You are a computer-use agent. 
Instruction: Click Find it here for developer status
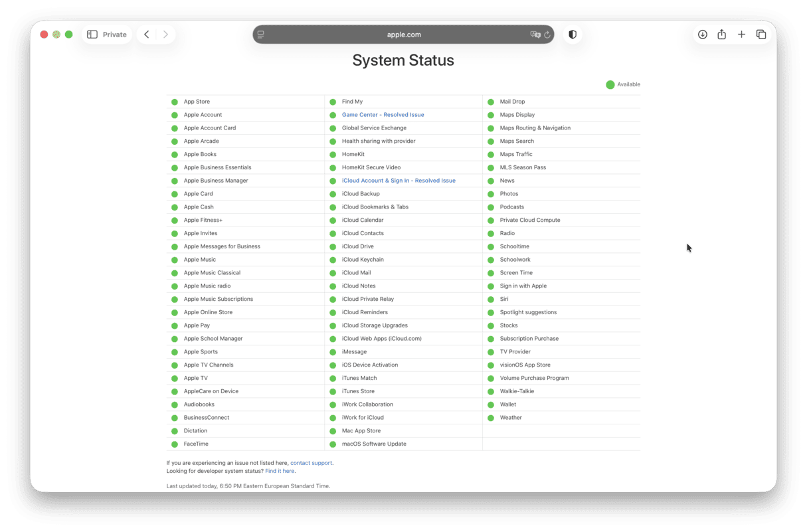pyautogui.click(x=280, y=471)
